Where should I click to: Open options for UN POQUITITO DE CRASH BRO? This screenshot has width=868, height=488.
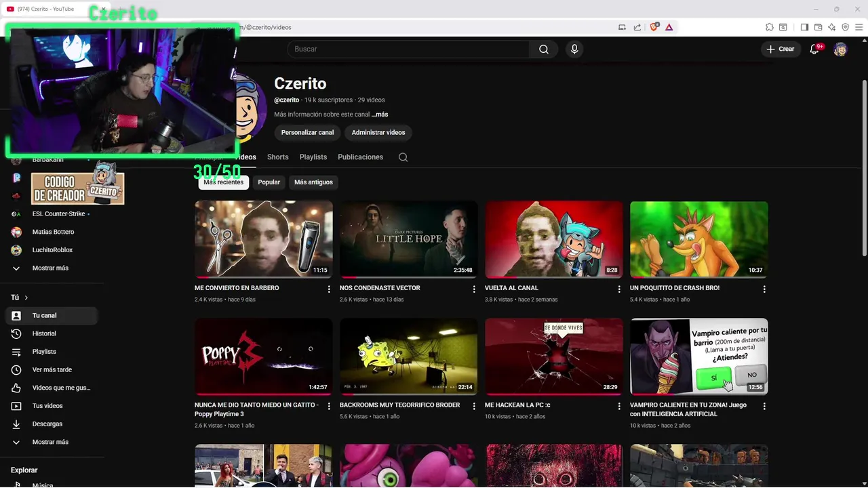tap(764, 289)
